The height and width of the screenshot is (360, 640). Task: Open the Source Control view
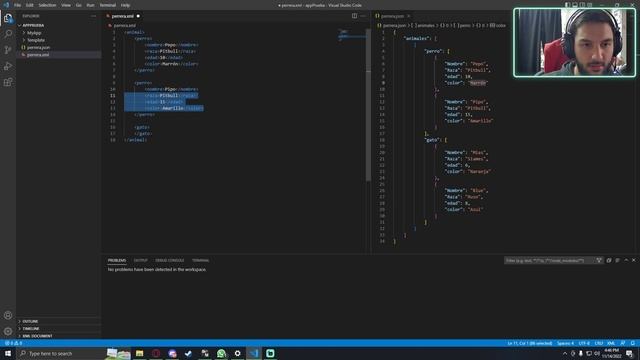pos(8,50)
